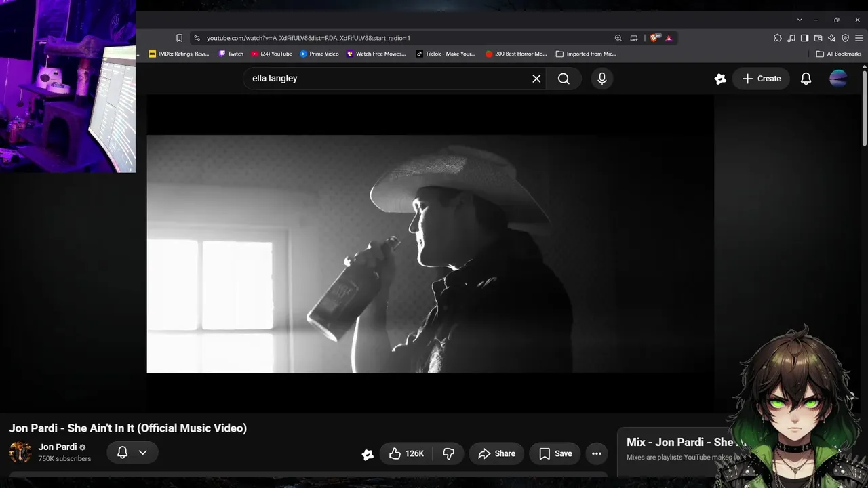Submit search with the magnifier button
Image resolution: width=868 pixels, height=488 pixels.
click(564, 79)
